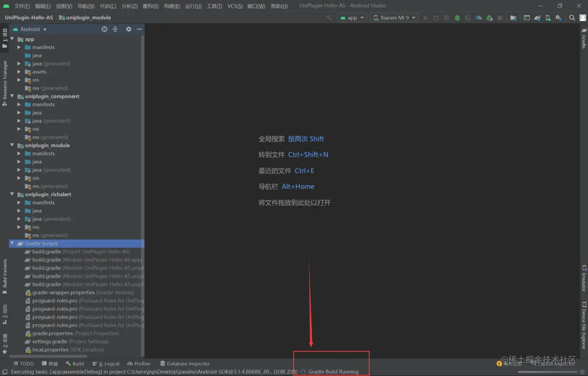Viewport: 588px width, 376px height.
Task: Hide the Project panel with minus icon
Action: pos(139,29)
